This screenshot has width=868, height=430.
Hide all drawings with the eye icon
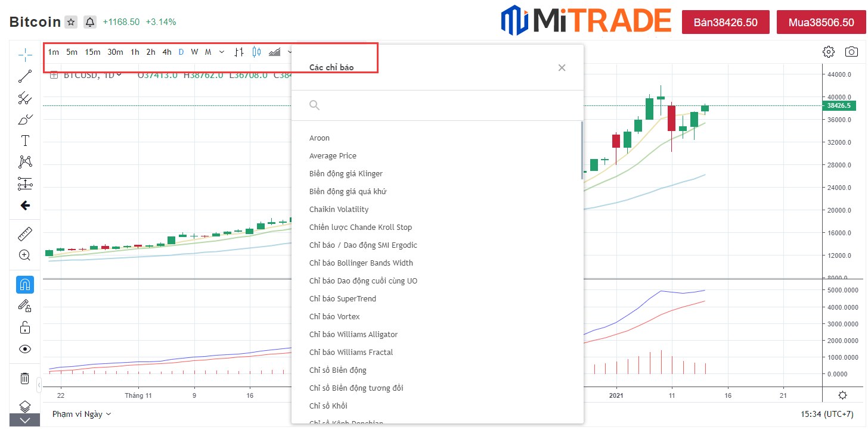pyautogui.click(x=25, y=349)
